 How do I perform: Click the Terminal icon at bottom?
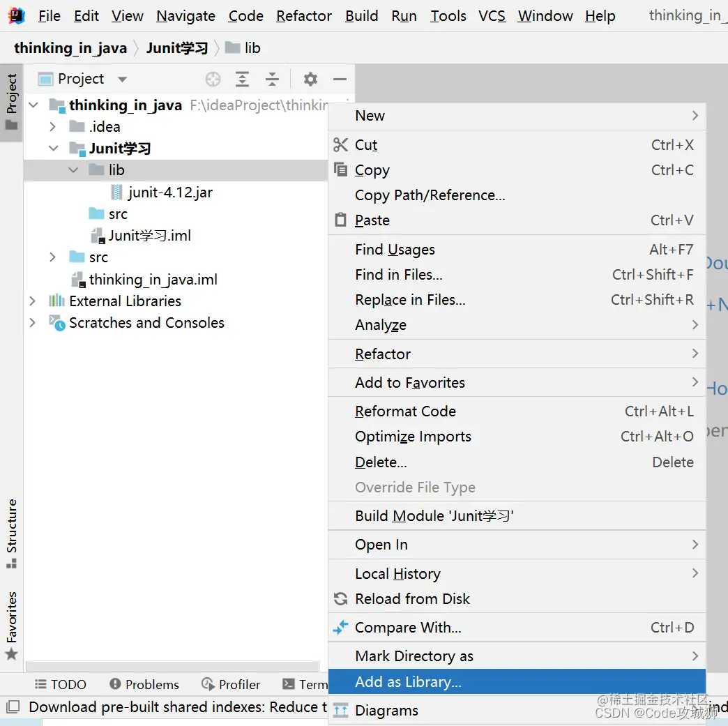coord(288,683)
